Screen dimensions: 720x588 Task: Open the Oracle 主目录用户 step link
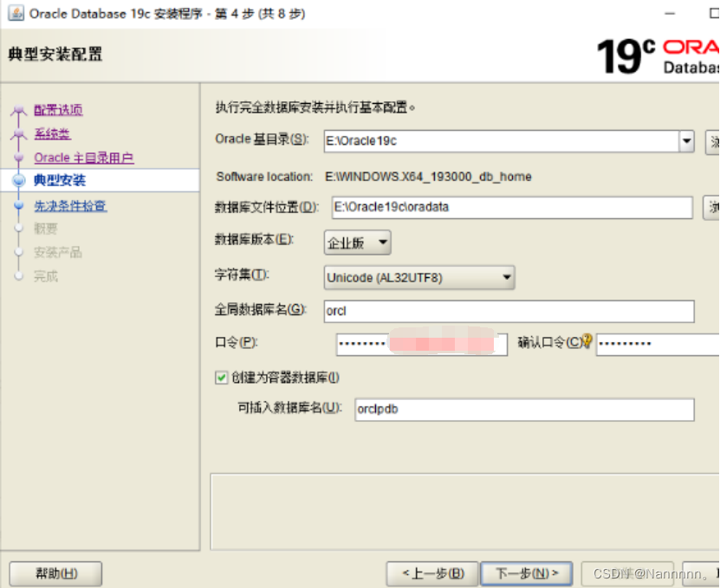(x=84, y=158)
